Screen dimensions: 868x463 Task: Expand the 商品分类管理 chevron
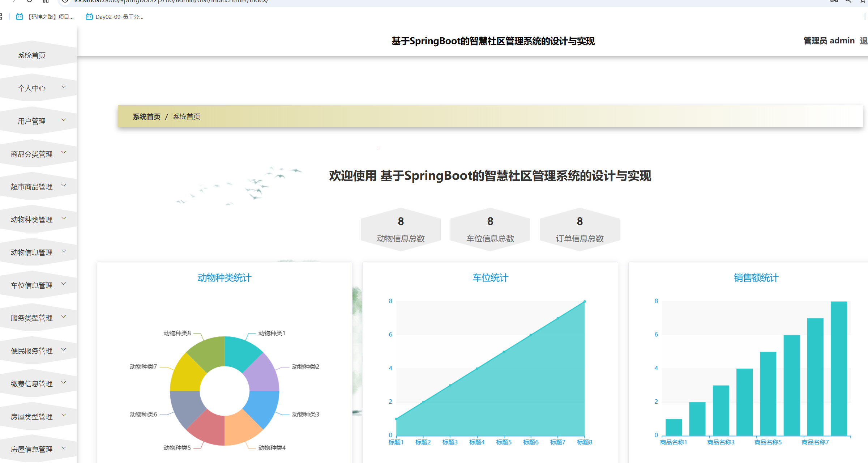tap(64, 153)
